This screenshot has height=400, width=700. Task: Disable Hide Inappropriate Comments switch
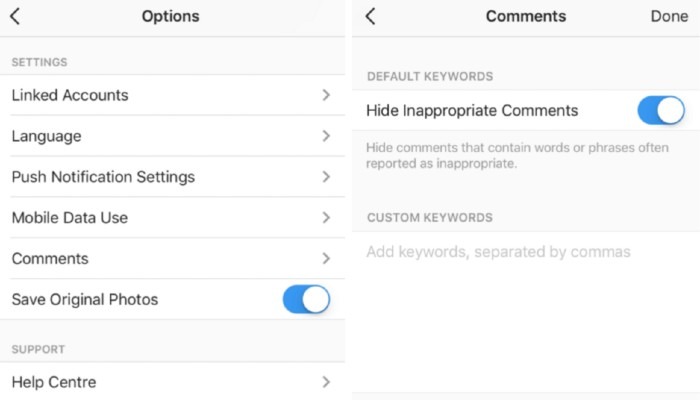point(661,110)
